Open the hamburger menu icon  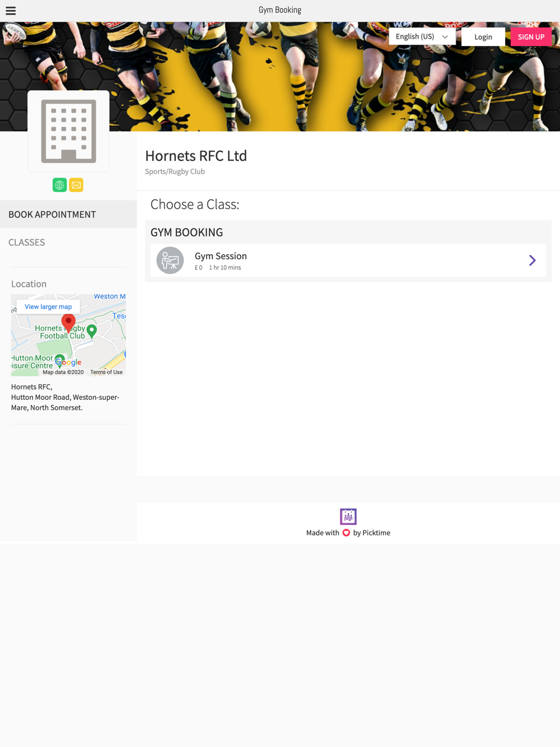coord(11,11)
